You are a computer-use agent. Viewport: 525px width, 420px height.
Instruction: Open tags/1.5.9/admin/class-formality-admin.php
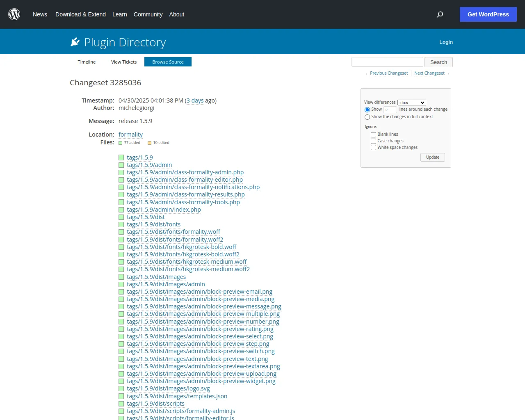(185, 172)
